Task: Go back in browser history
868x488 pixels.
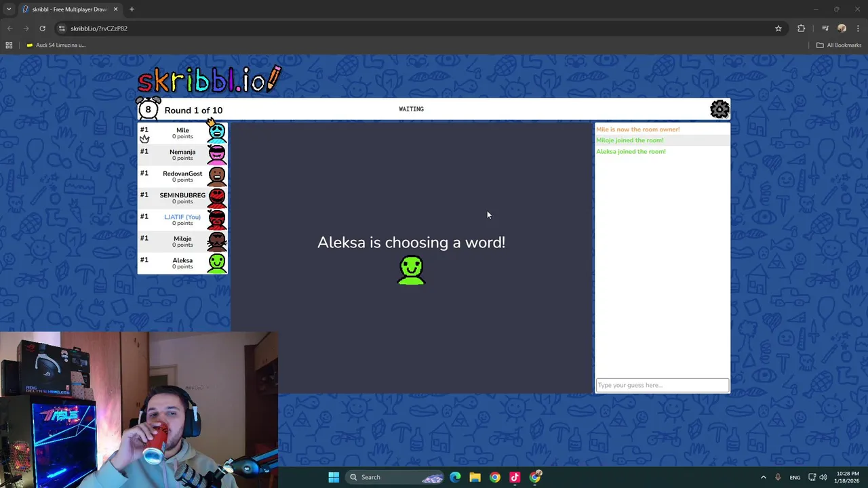Action: [9, 28]
